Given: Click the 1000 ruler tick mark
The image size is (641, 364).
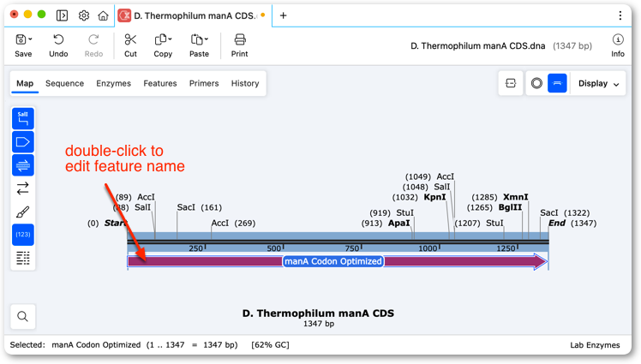Looking at the screenshot, I should click(428, 248).
